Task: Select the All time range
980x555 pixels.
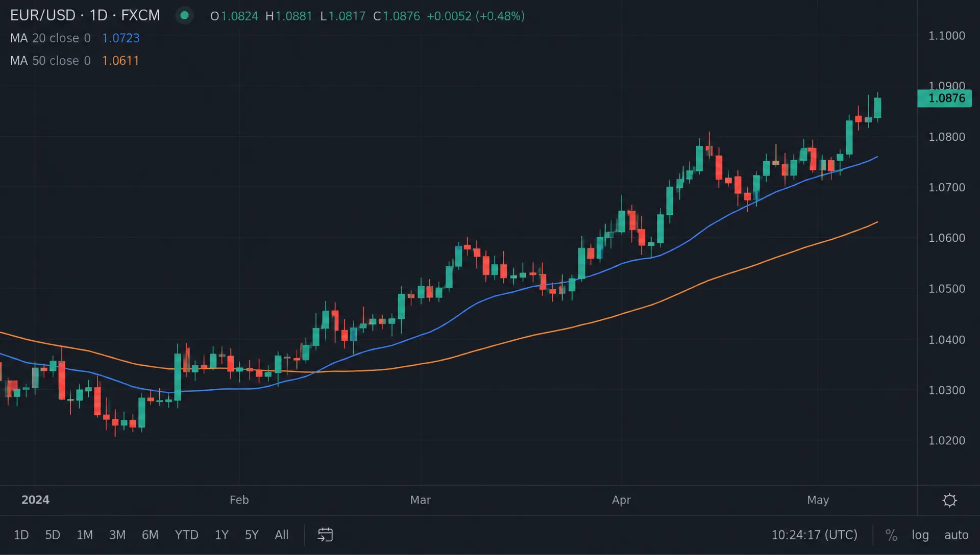Action: [x=282, y=535]
